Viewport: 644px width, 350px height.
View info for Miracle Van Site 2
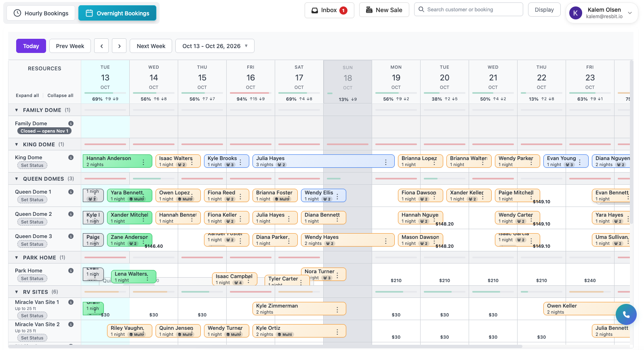coord(71,325)
